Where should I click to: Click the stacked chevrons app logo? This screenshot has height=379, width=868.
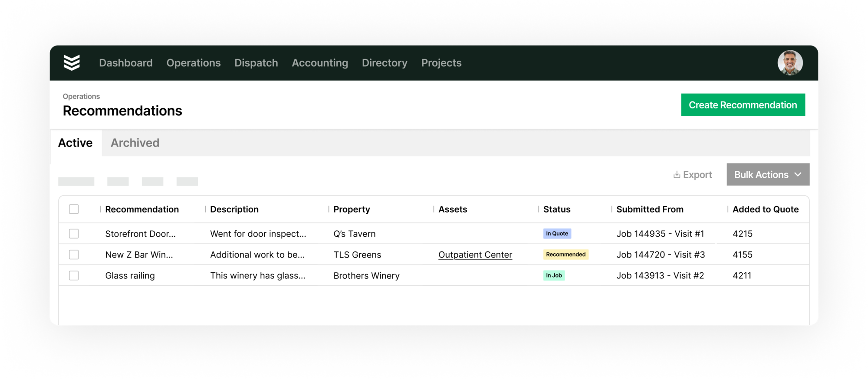[72, 62]
